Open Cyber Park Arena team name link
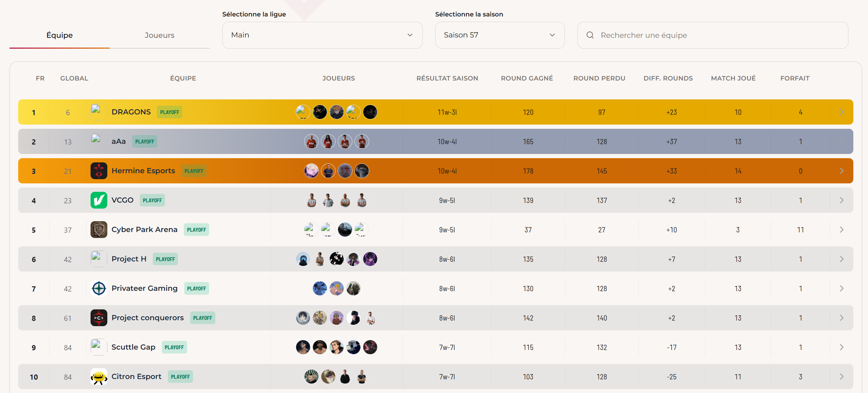This screenshot has height=393, width=868. [x=144, y=230]
